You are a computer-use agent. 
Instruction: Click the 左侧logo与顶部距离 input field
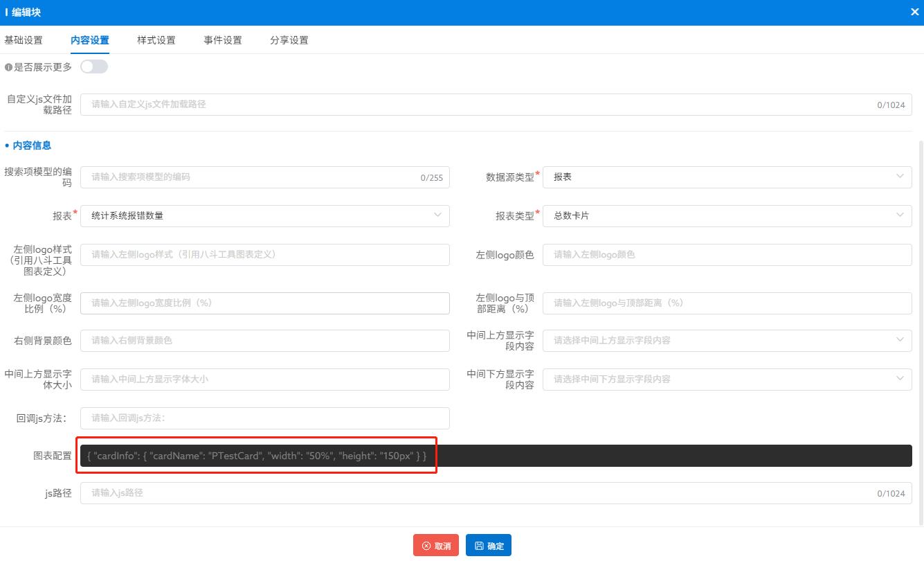pyautogui.click(x=727, y=303)
